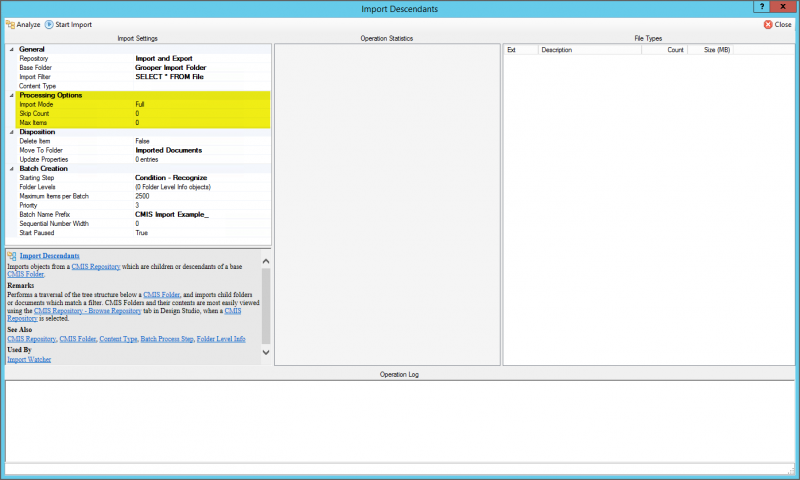Collapse the Batch Creation section

point(12,169)
